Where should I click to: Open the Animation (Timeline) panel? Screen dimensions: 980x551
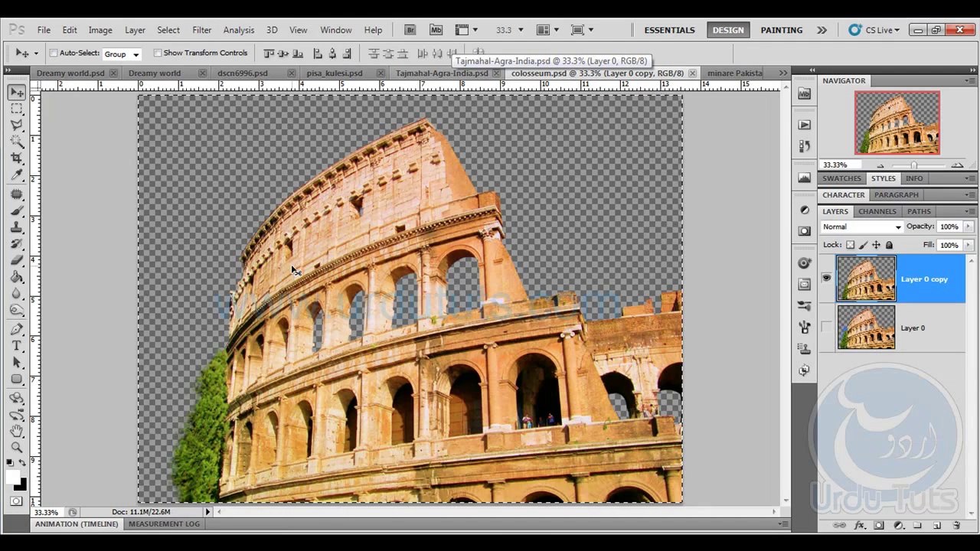(77, 524)
